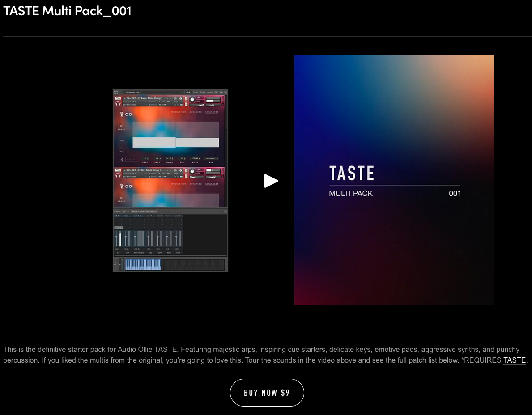The image size is (532, 415).
Task: Open the TASTE link in the description
Action: 515,360
